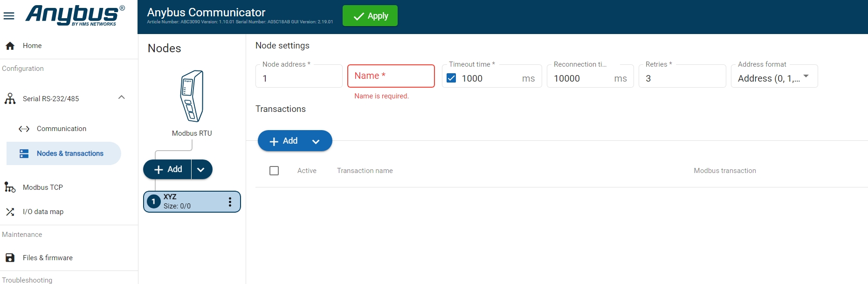Collapse the Serial RS-232/485 section
Image resolution: width=868 pixels, height=284 pixels.
coord(122,98)
